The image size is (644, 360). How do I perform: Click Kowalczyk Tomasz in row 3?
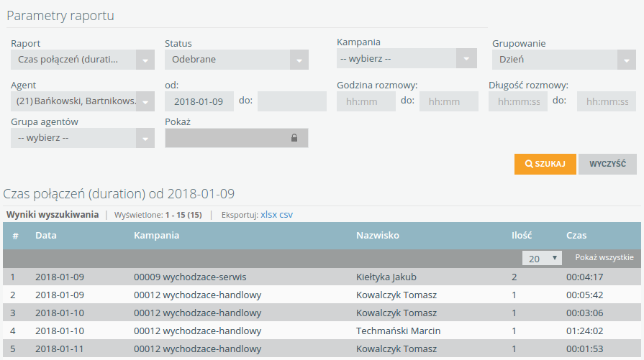tap(396, 313)
